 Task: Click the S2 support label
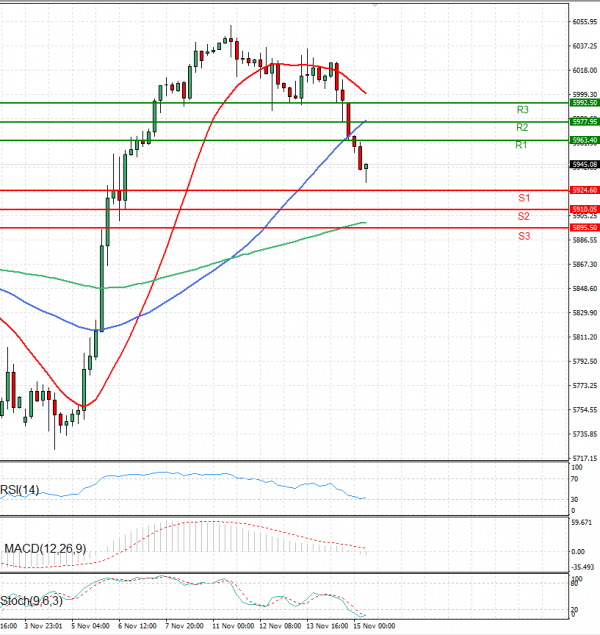click(523, 216)
